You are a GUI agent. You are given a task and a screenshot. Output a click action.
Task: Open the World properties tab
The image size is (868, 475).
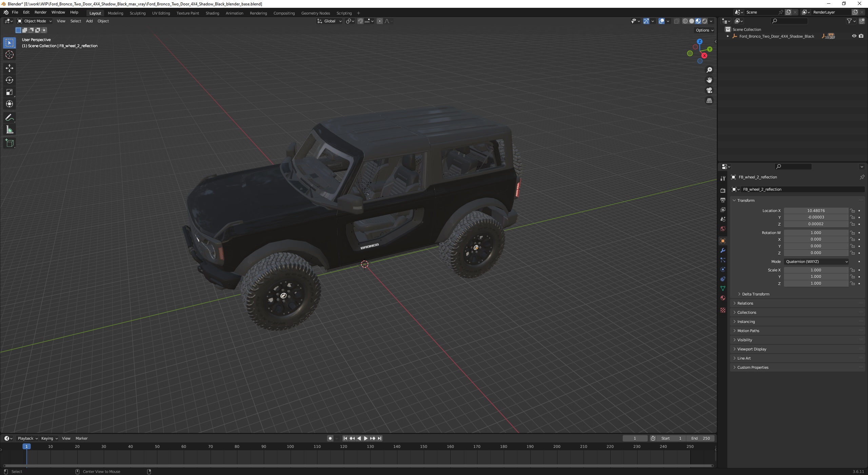pos(723,229)
